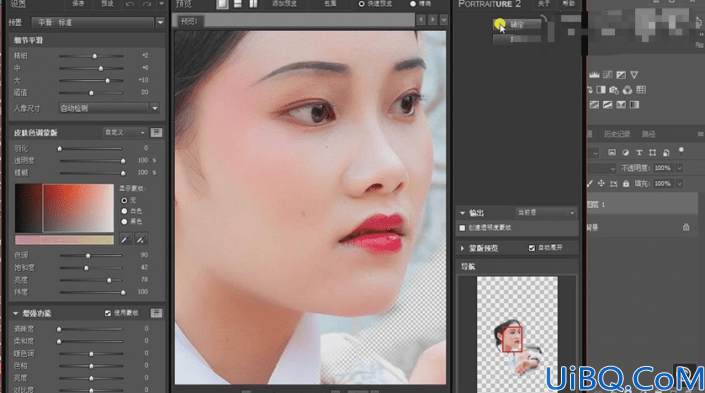705x393 pixels.
Task: Collapse the 增强功能 section triangle
Action: pyautogui.click(x=16, y=313)
